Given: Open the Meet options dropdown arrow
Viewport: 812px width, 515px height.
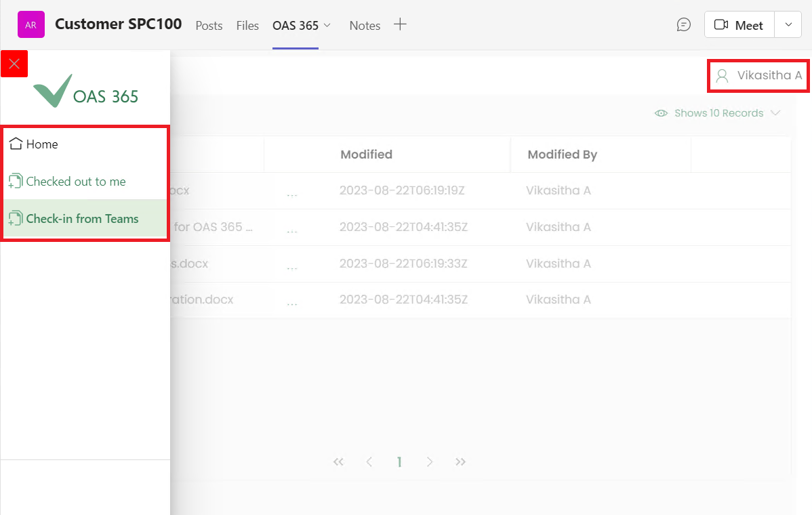Looking at the screenshot, I should (x=788, y=25).
